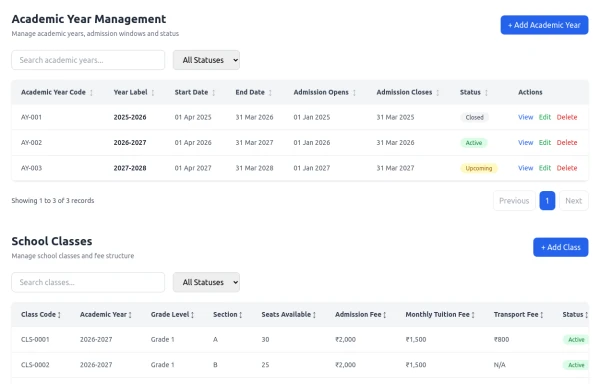Focus the Search academic years field
Viewport: 600px width, 384px height.
click(x=88, y=60)
